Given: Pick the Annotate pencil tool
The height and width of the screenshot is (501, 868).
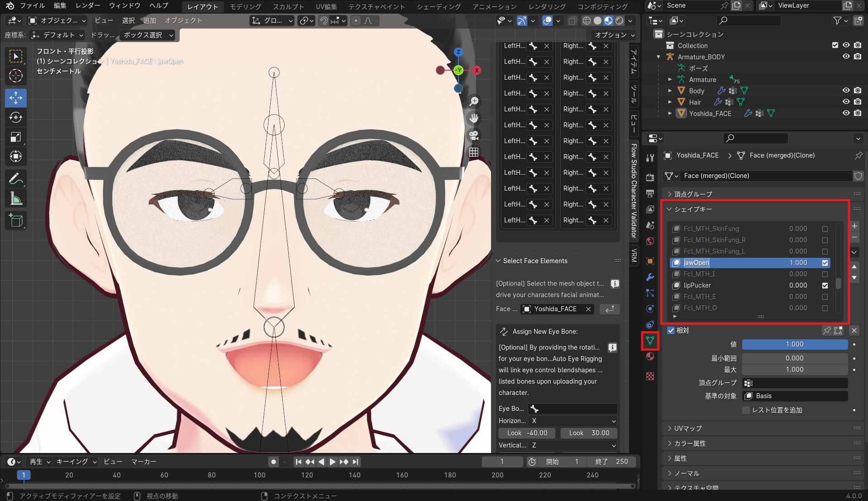Looking at the screenshot, I should [16, 179].
